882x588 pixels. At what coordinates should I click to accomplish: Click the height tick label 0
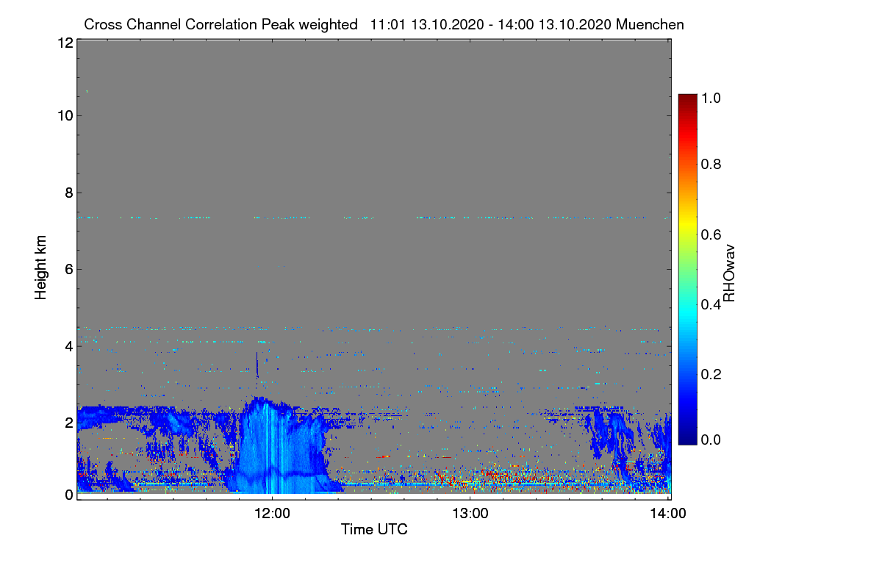[x=68, y=495]
